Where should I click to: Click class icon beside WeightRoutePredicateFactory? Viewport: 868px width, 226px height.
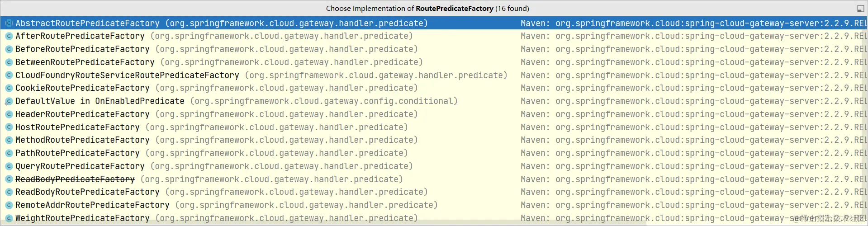tap(9, 218)
